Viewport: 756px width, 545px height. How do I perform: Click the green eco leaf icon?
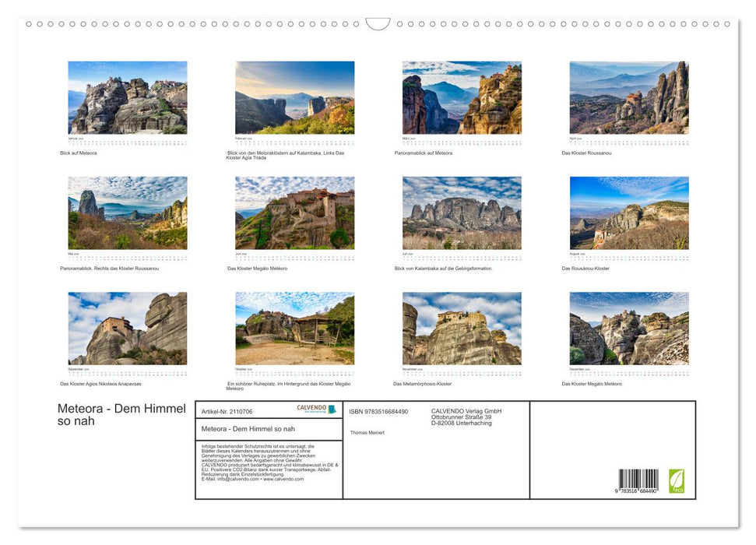pos(677,480)
